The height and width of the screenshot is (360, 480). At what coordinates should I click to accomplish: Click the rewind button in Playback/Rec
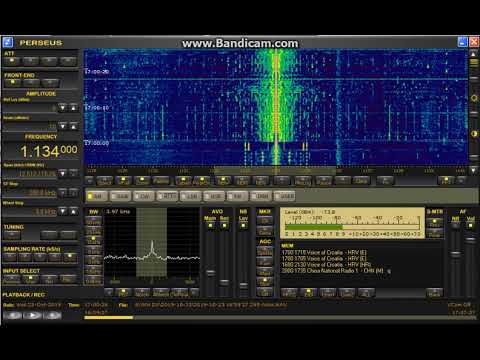click(x=13, y=315)
